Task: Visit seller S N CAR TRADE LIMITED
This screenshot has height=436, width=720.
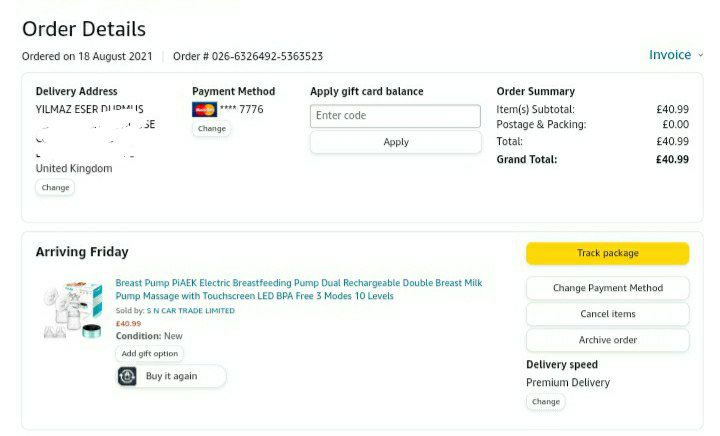Action: pyautogui.click(x=191, y=311)
